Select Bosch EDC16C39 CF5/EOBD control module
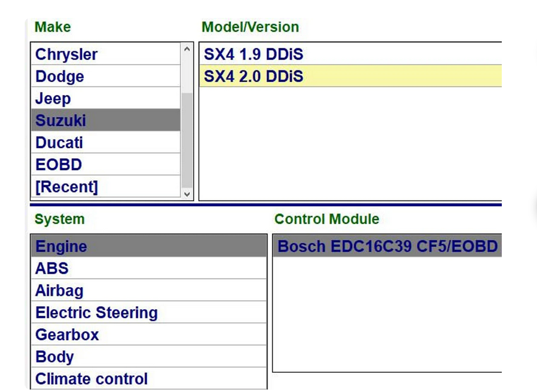Viewport: 537px width, 392px height. (x=387, y=247)
